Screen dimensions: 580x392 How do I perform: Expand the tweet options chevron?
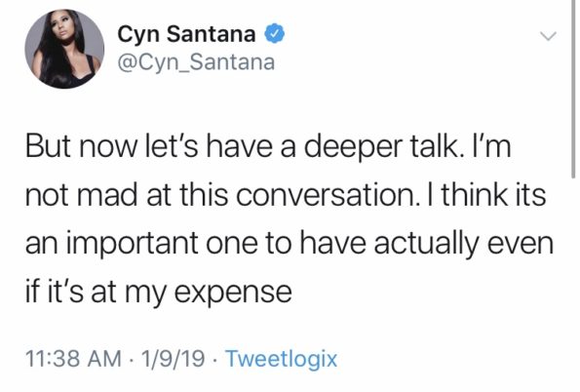(x=548, y=36)
